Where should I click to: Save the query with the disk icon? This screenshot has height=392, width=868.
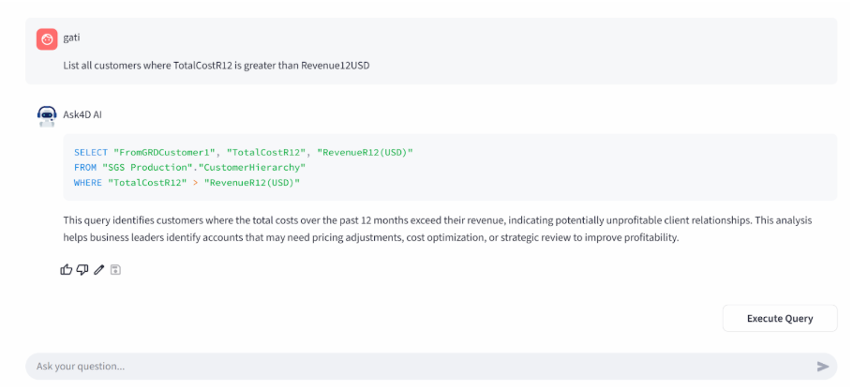pos(115,270)
